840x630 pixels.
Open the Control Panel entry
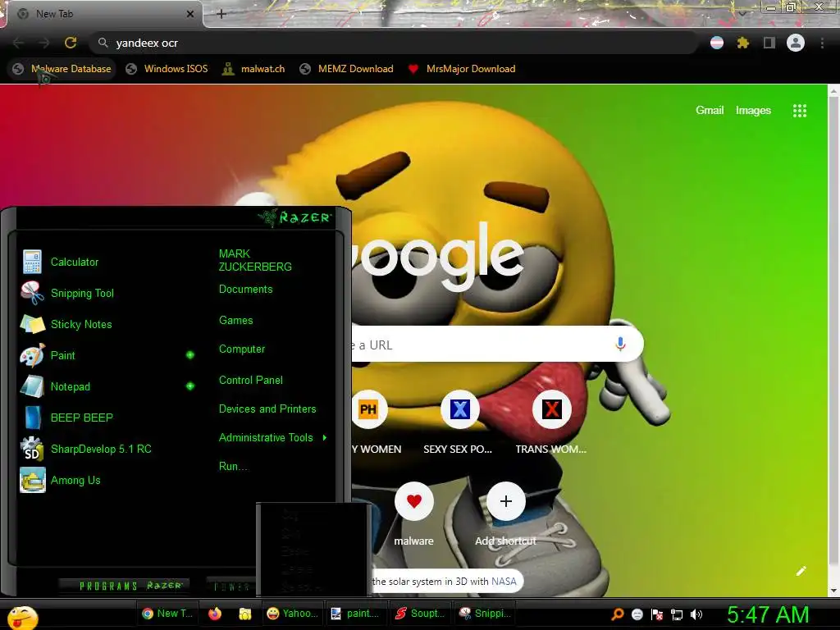tap(251, 380)
